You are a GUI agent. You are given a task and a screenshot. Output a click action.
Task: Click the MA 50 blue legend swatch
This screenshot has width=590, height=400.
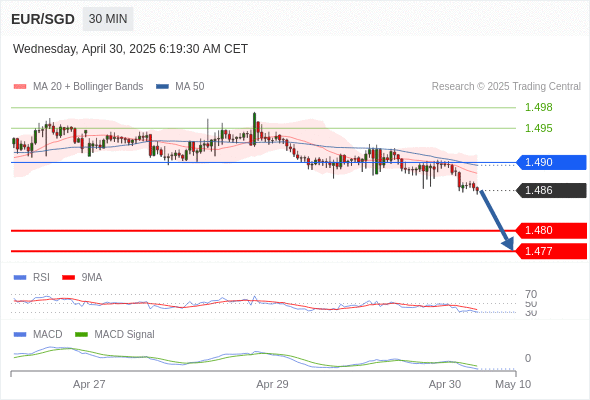tap(163, 87)
